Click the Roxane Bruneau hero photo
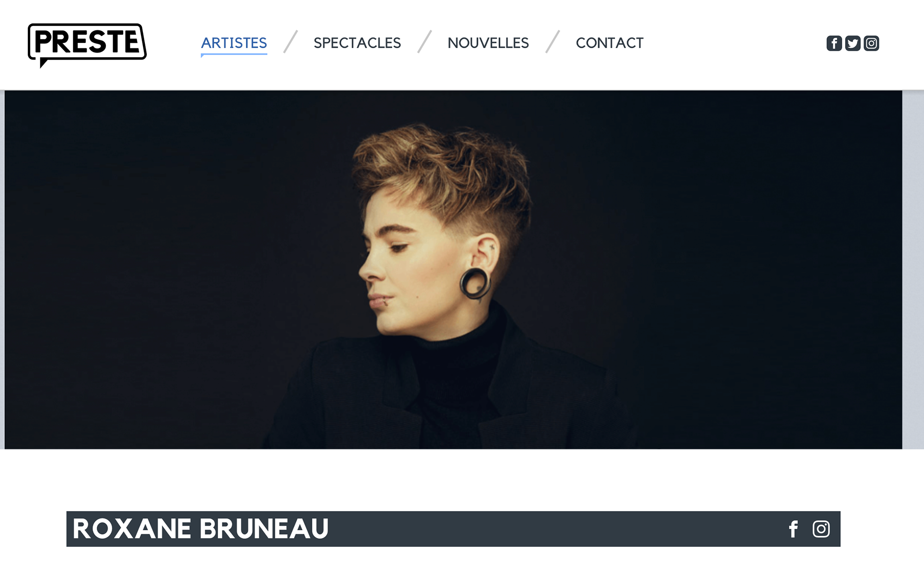Viewport: 924px width, 563px height. click(453, 270)
